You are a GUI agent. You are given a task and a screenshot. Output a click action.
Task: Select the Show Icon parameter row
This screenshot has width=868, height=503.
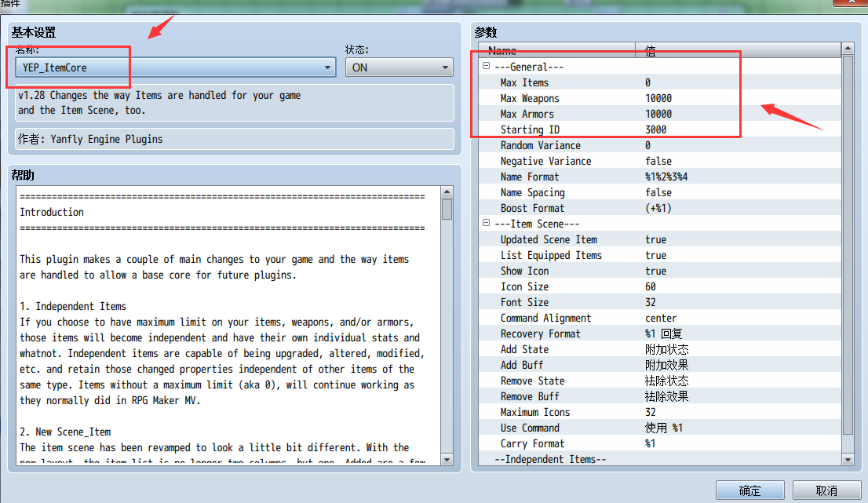tap(660, 272)
